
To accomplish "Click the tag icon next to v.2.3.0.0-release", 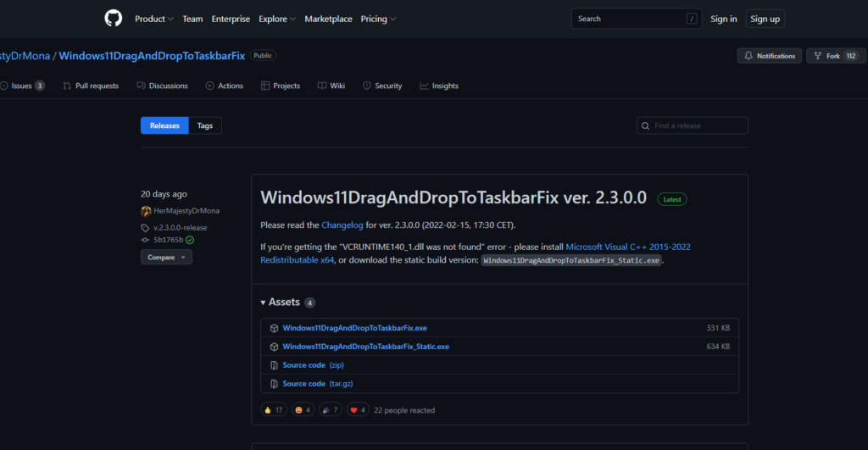I will [x=145, y=228].
